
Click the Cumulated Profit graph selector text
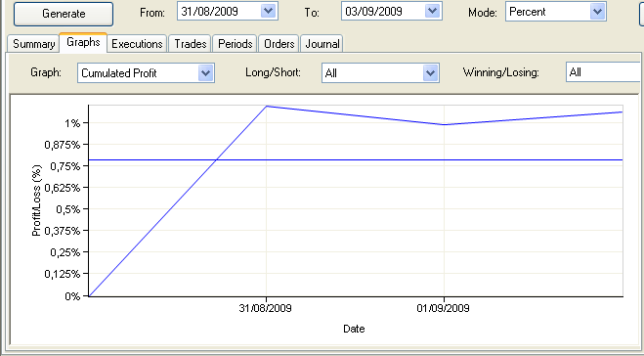[118, 73]
